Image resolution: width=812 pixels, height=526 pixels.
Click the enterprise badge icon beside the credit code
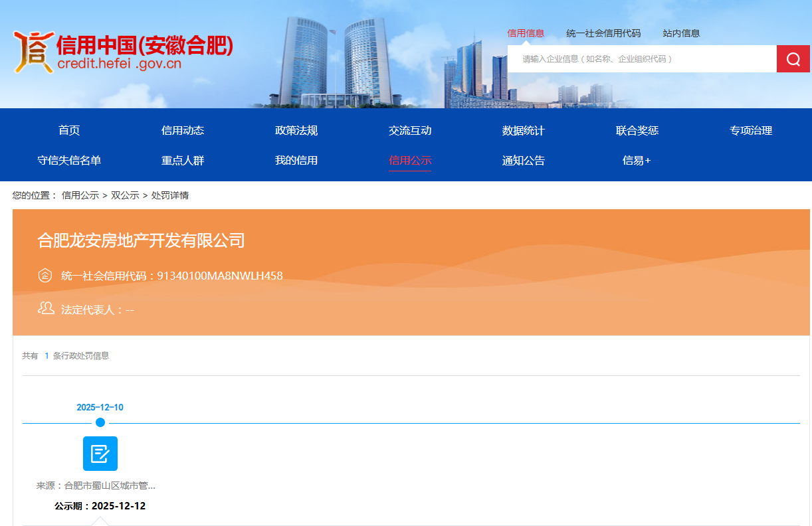click(x=45, y=275)
